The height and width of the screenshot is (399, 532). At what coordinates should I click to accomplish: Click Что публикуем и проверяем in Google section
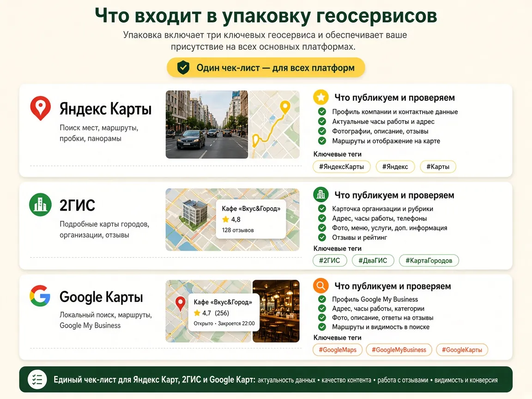(x=393, y=286)
